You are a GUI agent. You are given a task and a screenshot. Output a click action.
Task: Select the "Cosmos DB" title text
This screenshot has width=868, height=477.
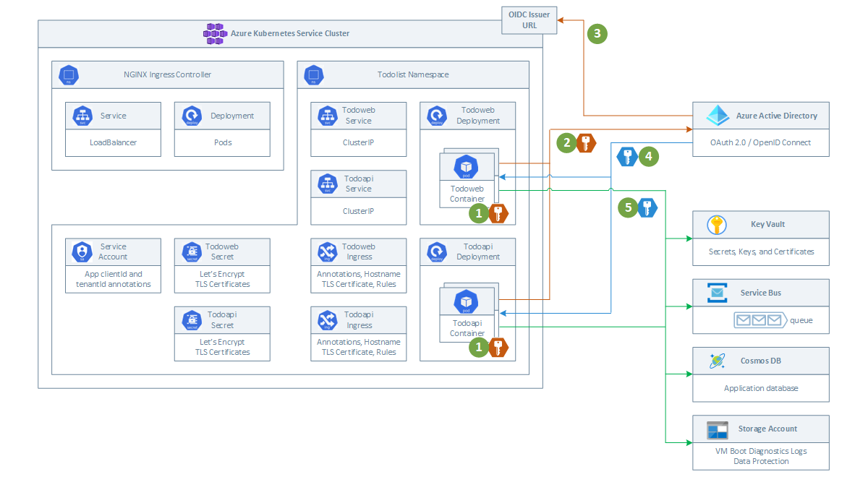point(759,361)
